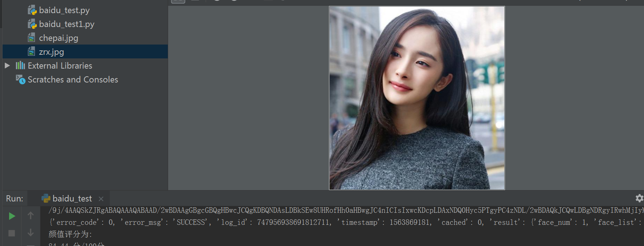Click the Python icon of baidu_test1.py
This screenshot has width=644, height=246.
(32, 24)
